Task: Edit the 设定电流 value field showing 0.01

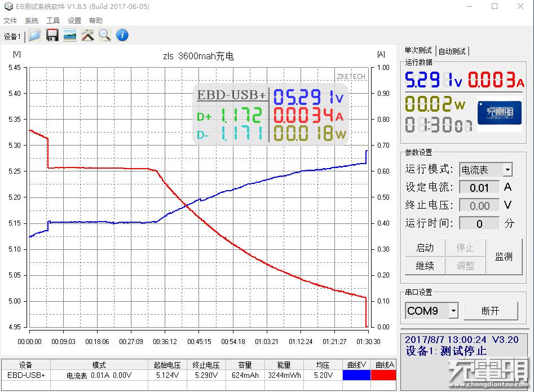Action: click(x=479, y=187)
